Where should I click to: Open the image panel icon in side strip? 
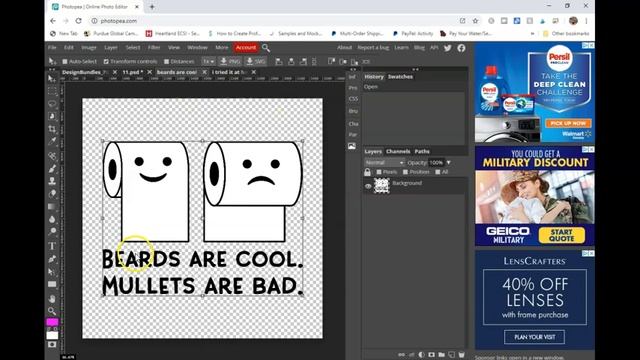(352, 146)
